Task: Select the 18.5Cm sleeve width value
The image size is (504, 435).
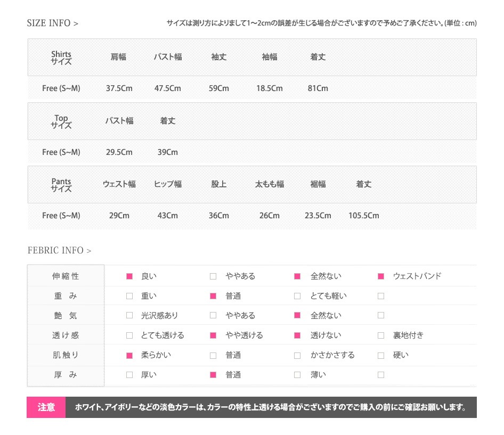Action: point(270,88)
